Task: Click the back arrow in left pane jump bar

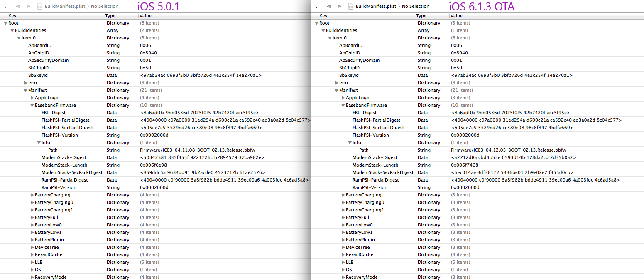Action: pyautogui.click(x=18, y=6)
